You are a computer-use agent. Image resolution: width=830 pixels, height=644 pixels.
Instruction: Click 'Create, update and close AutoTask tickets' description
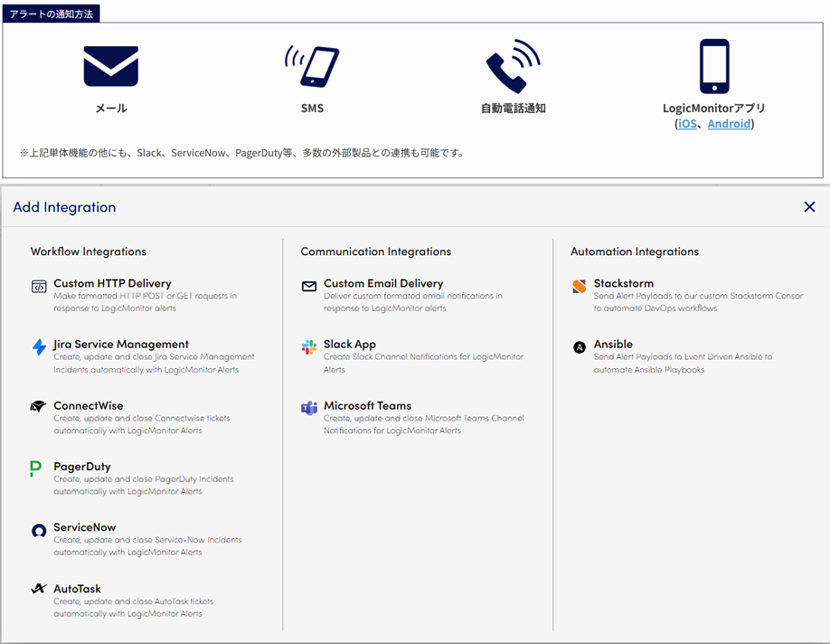(134, 608)
